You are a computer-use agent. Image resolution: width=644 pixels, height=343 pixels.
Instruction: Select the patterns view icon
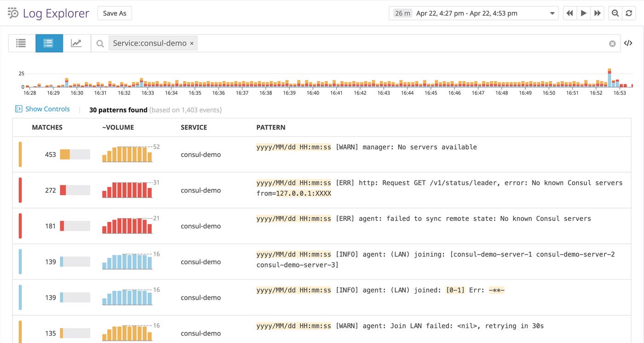[49, 43]
